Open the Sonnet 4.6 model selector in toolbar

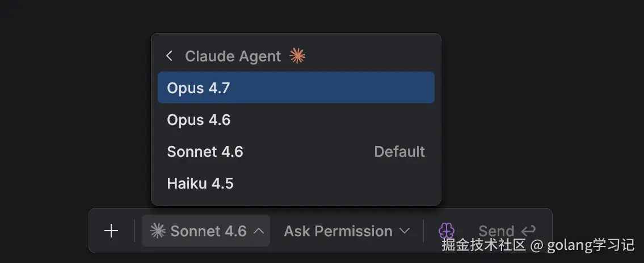[208, 231]
